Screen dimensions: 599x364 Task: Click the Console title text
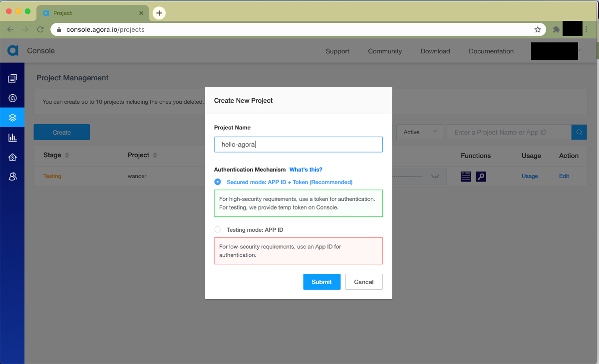(41, 51)
